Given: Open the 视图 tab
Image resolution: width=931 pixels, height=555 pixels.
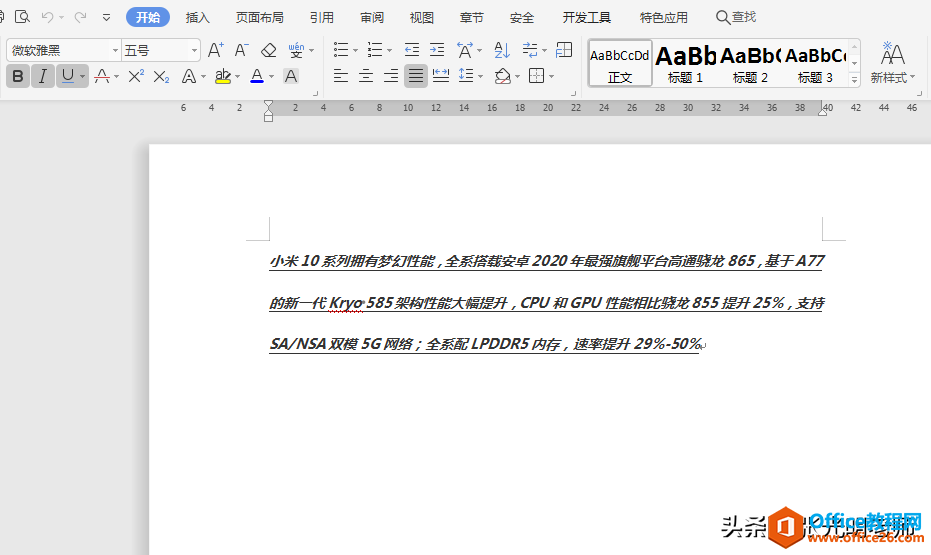Looking at the screenshot, I should coord(422,18).
